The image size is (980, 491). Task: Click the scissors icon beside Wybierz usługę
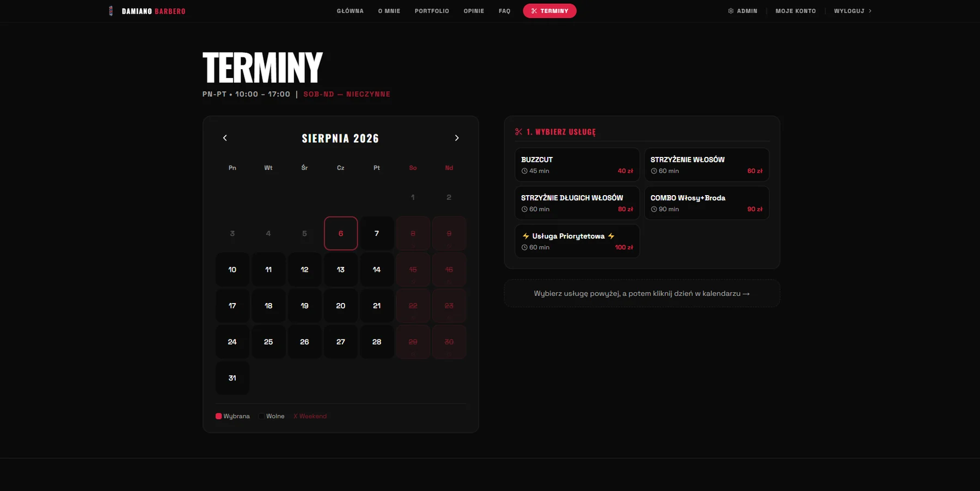point(519,132)
